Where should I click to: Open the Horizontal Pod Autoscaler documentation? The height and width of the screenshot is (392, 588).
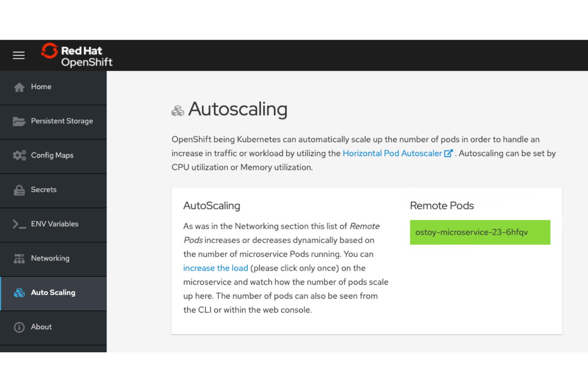click(x=393, y=153)
